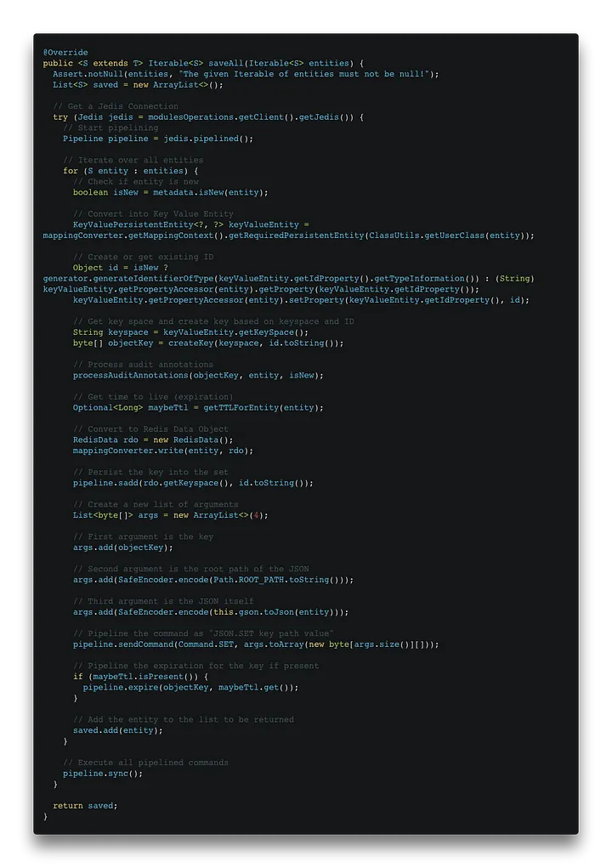Viewport: 612px width, 868px height.
Task: Click the 'mappingConverter.write(entity, rdo);' line
Action: coord(163,451)
